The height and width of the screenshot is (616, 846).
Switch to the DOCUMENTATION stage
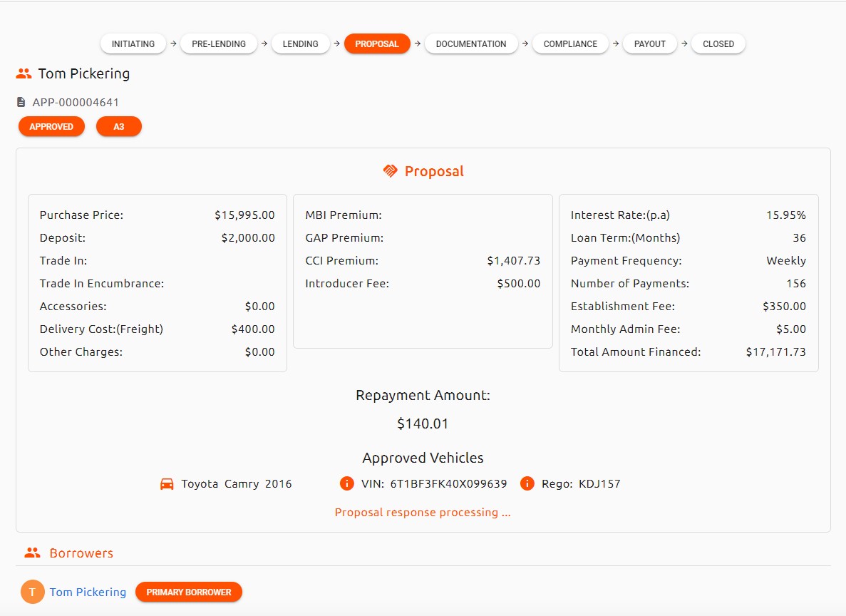pos(470,43)
